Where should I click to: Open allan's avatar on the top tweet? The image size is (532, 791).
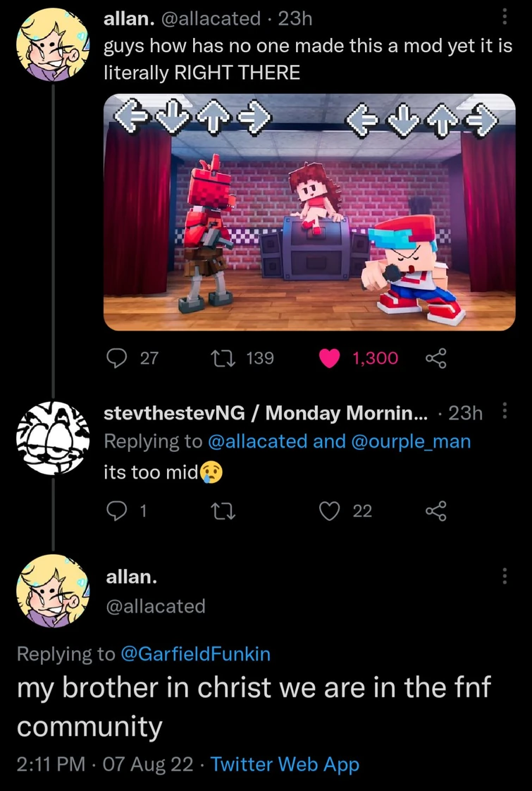(x=51, y=42)
